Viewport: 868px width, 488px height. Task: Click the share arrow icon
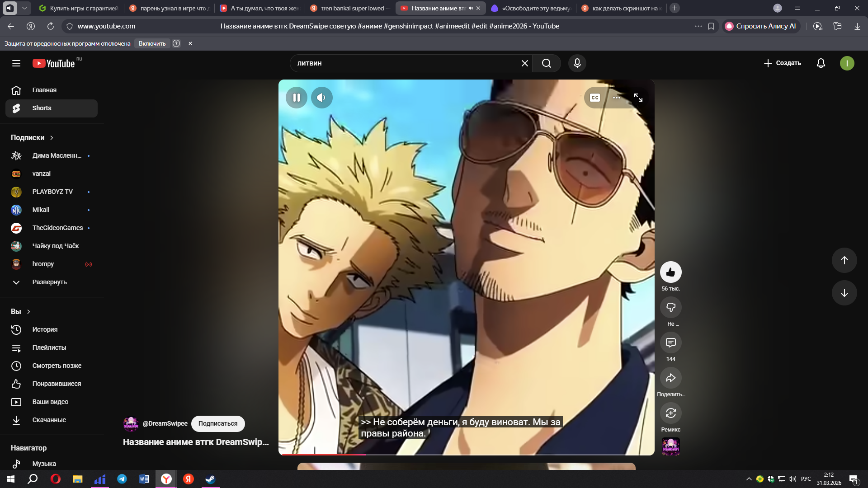click(x=670, y=378)
